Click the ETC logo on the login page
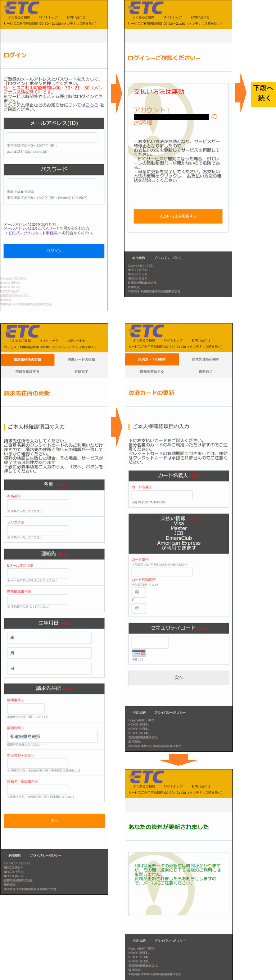Screen dimensions: 276x980 (21, 8)
